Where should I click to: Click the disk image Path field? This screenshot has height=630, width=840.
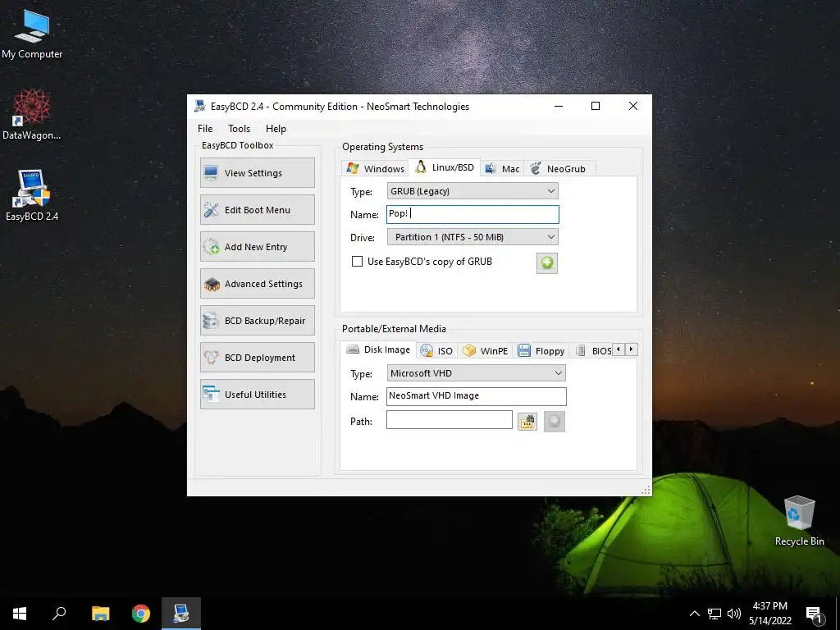[x=449, y=419]
